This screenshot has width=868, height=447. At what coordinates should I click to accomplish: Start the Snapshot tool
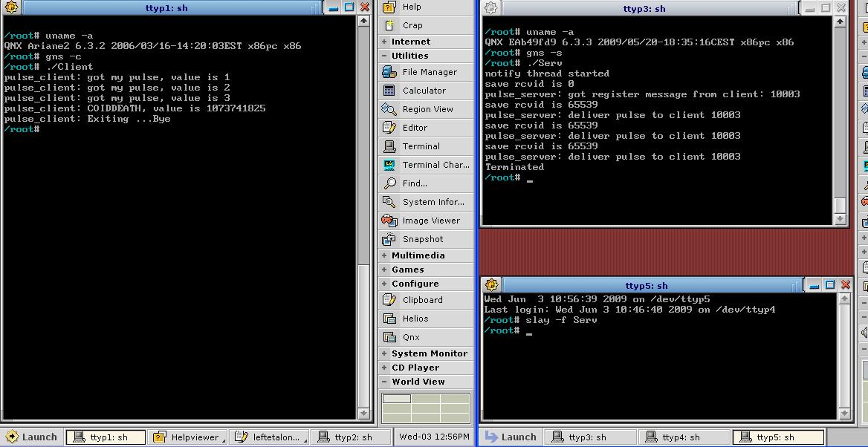[x=422, y=239]
